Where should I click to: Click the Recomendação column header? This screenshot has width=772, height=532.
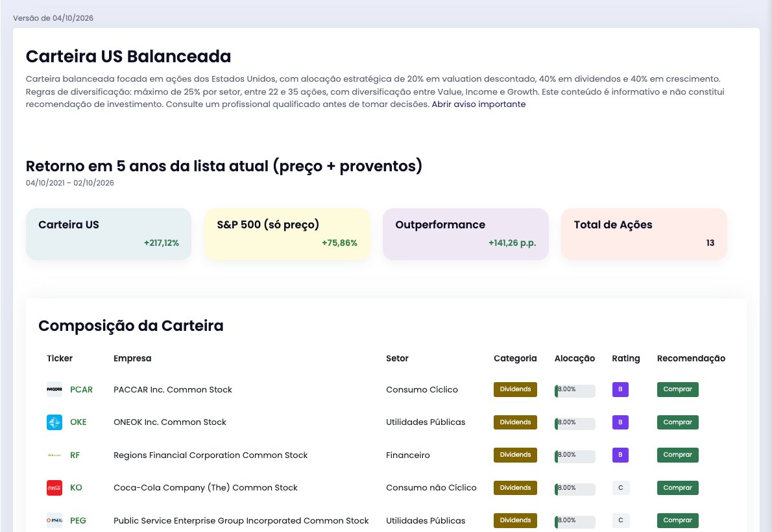point(691,358)
